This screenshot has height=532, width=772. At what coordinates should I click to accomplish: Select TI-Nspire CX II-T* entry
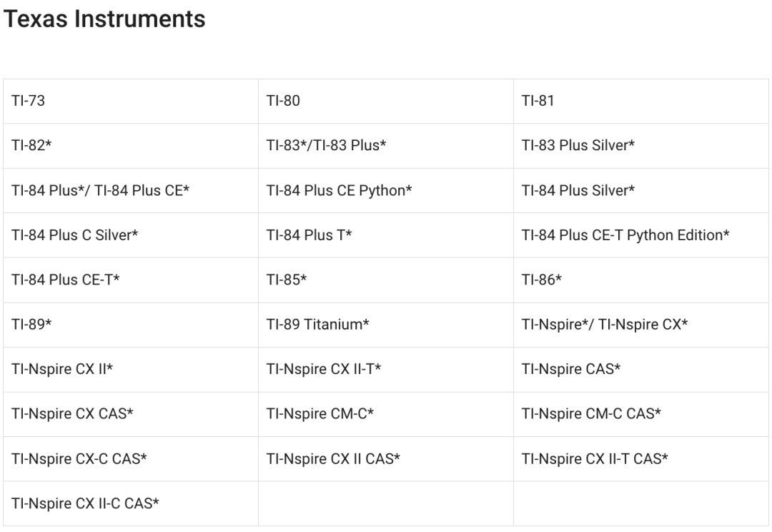(324, 370)
